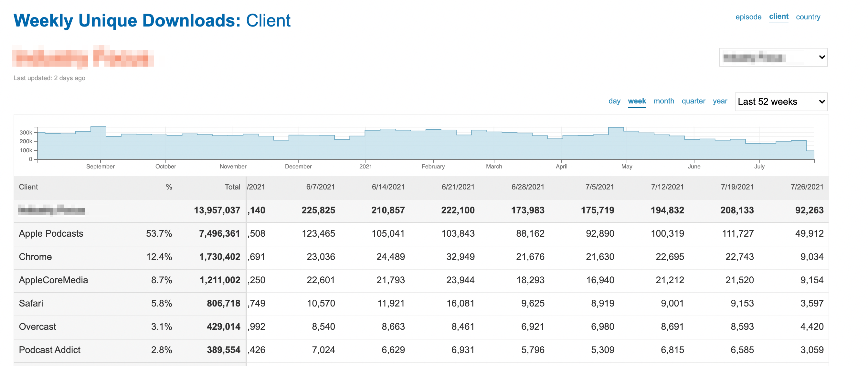Click the Total column header
This screenshot has width=868, height=366.
pos(232,187)
